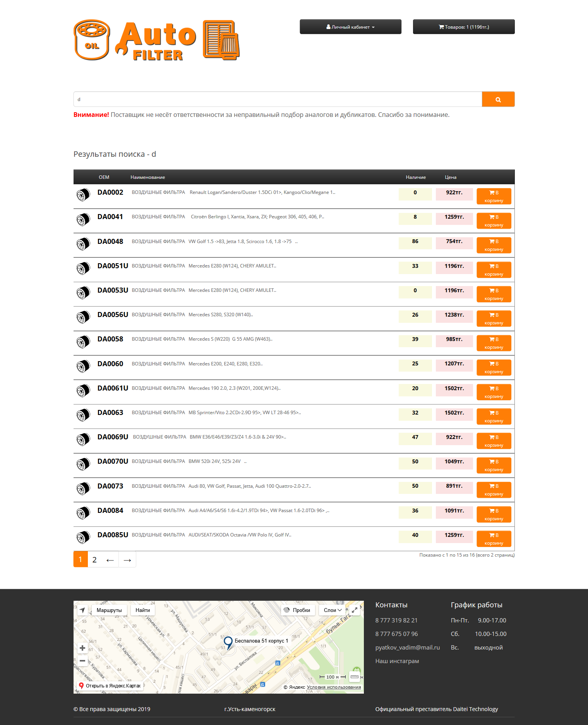Add DA0085U to cart
588x725 pixels.
tap(494, 539)
